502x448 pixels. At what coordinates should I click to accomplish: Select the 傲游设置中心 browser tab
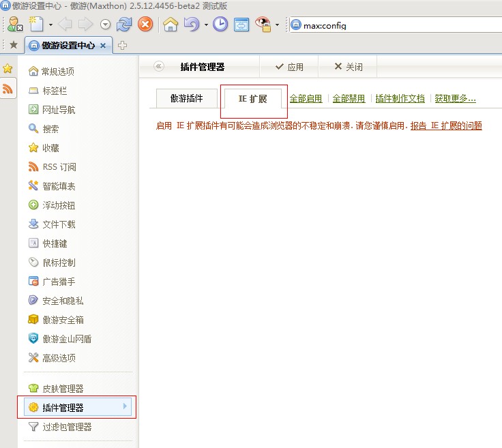[68, 46]
